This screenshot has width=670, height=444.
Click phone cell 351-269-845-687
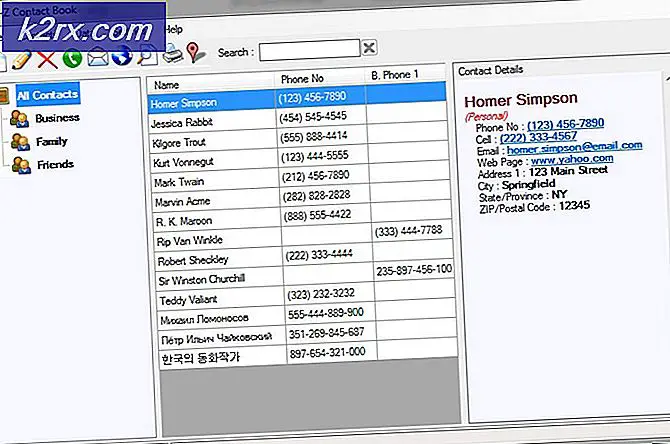coord(326,333)
